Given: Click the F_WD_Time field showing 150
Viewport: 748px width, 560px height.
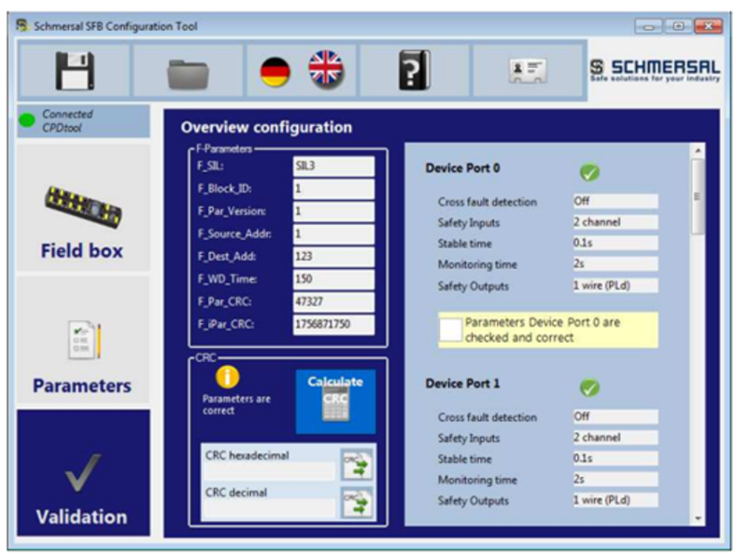Looking at the screenshot, I should coord(333,279).
